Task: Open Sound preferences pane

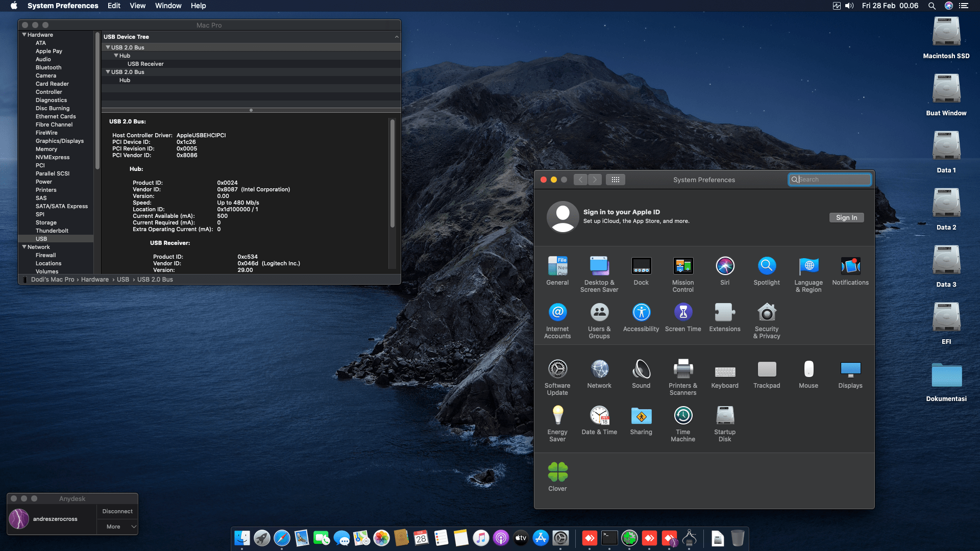Action: click(641, 374)
